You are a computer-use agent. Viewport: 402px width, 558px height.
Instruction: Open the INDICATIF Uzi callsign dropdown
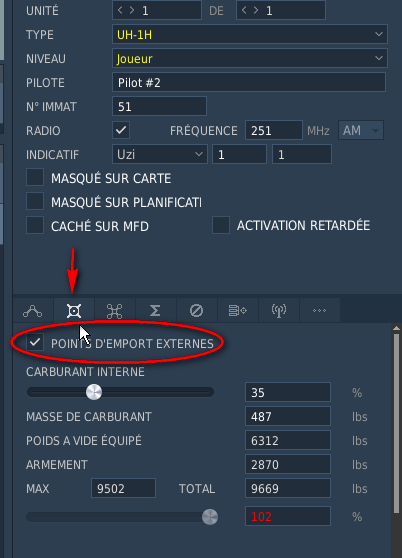click(160, 154)
